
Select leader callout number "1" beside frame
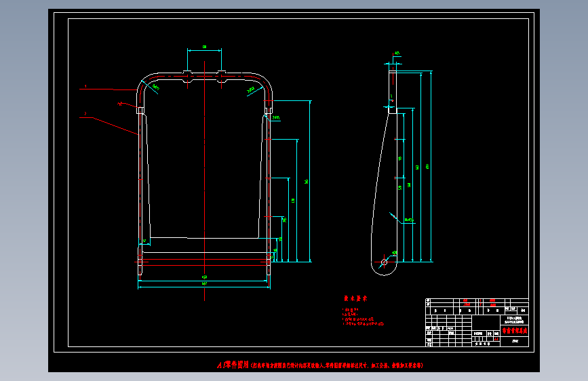[x=85, y=86]
